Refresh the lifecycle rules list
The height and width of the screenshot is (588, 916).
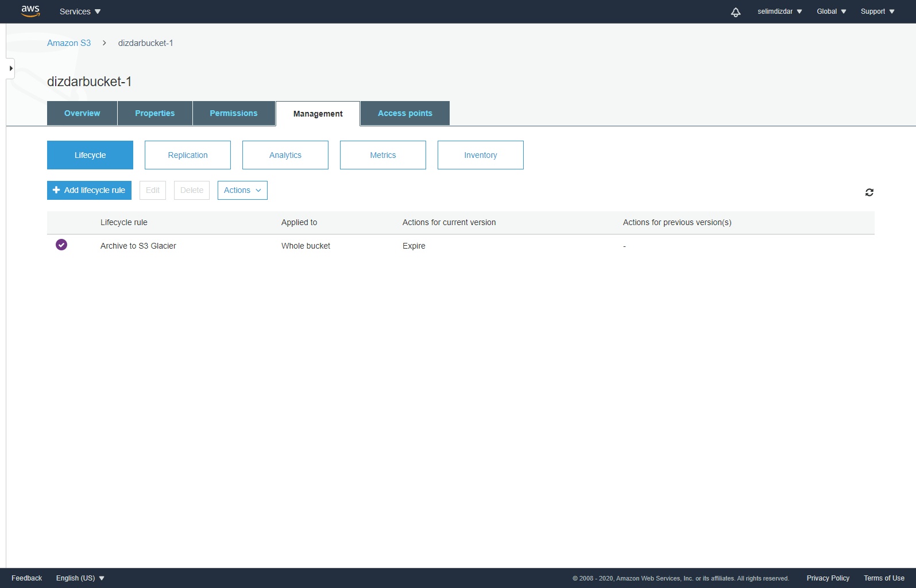point(869,192)
